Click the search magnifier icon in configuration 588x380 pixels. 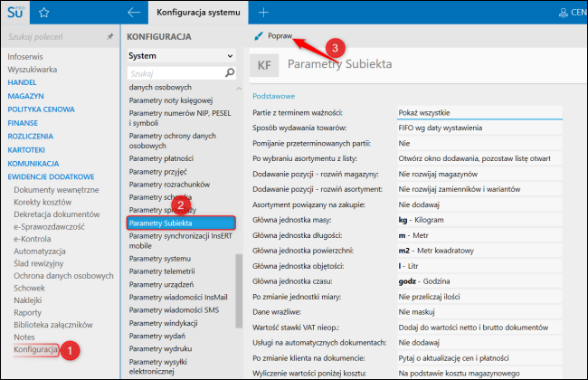230,72
